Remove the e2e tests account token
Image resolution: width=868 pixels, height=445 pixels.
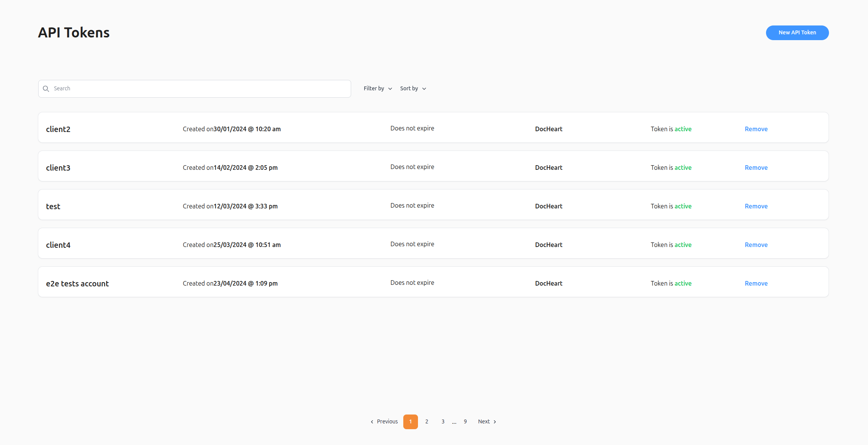click(x=756, y=283)
